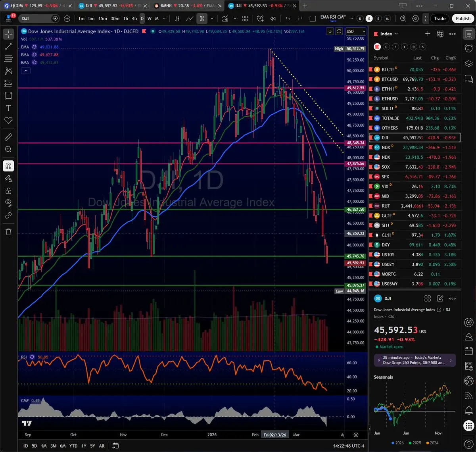
Task: Open the watchlist three-dots menu
Action: pyautogui.click(x=453, y=34)
